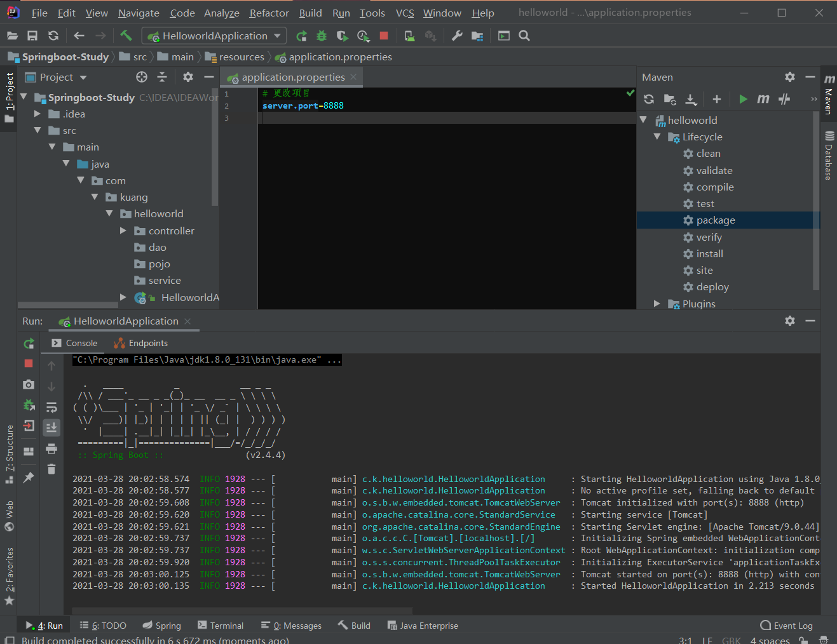Click the red Stop icon in toolbar
The image size is (837, 644).
coord(384,36)
